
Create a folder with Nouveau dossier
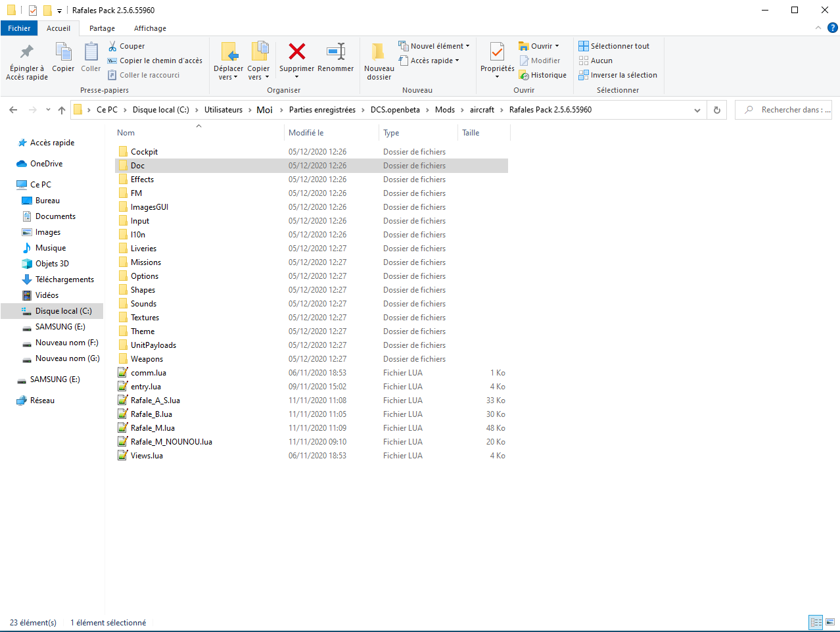click(379, 61)
